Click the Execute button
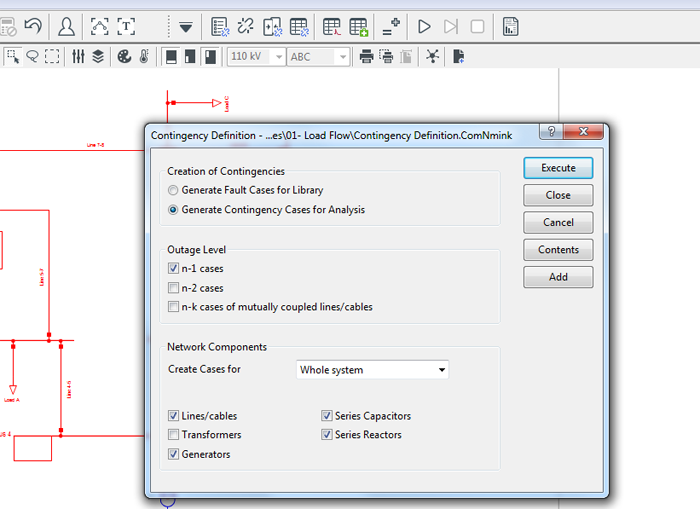Viewport: 700px width, 509px height. point(558,168)
